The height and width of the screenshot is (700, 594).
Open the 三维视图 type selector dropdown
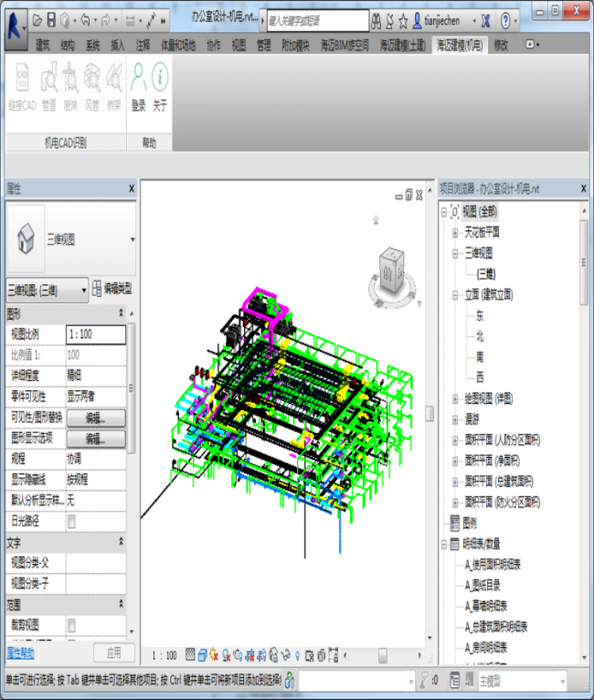click(x=133, y=239)
